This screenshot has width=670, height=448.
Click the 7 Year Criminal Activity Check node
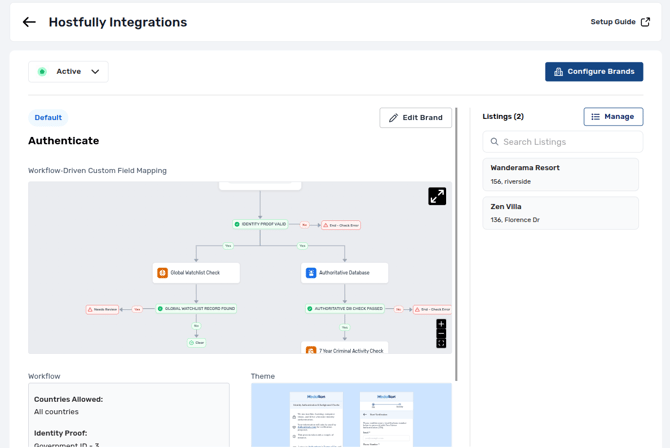coord(344,348)
